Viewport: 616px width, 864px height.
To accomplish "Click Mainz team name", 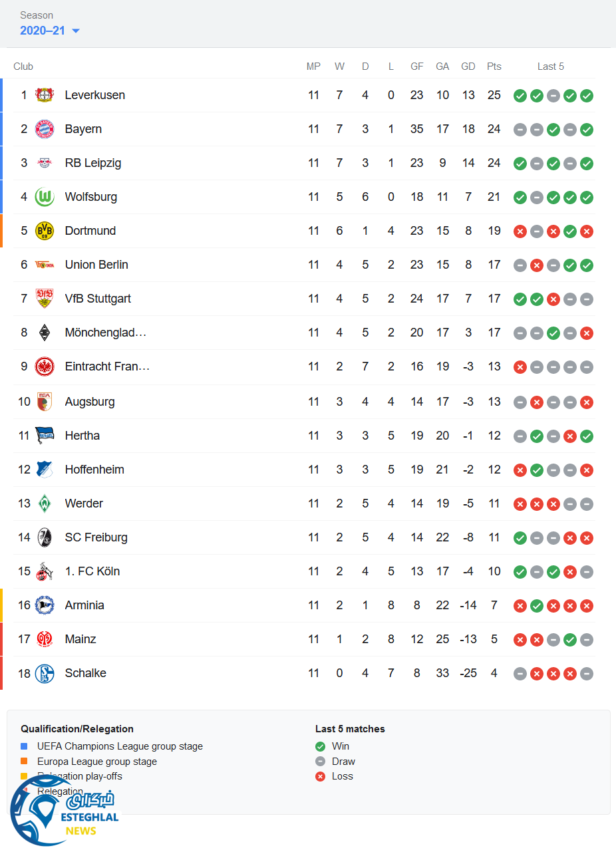I will pos(80,639).
